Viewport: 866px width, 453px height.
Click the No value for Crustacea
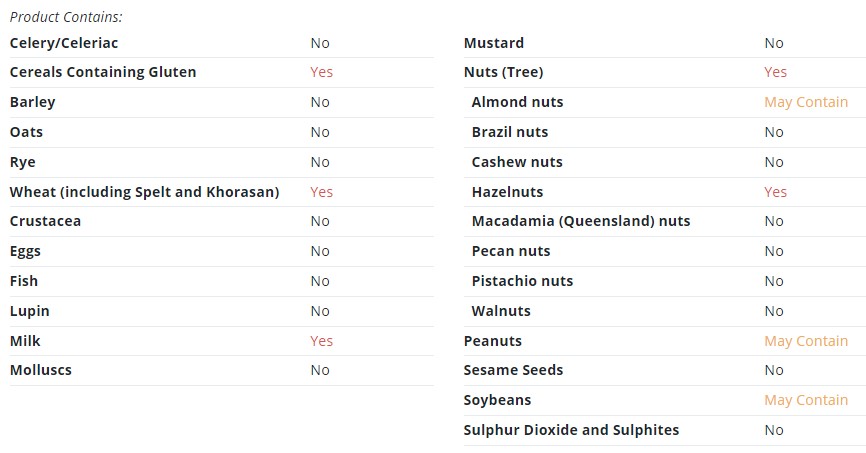320,222
